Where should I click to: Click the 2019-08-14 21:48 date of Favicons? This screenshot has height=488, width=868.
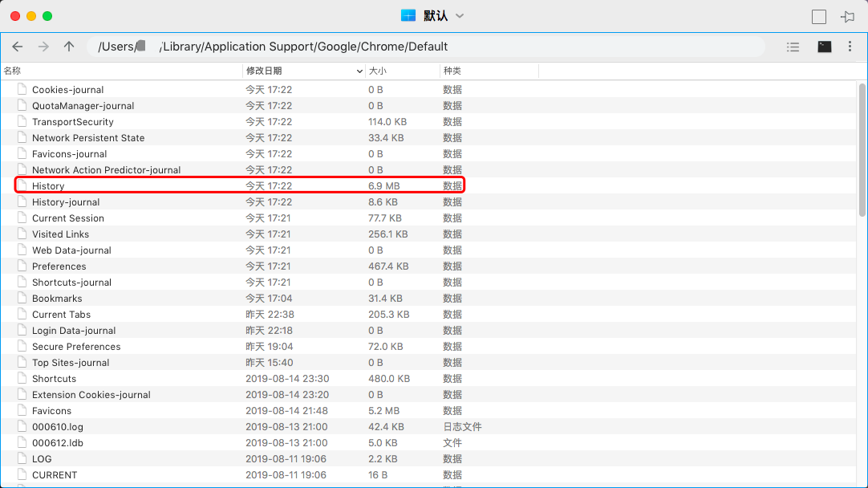[x=286, y=411]
